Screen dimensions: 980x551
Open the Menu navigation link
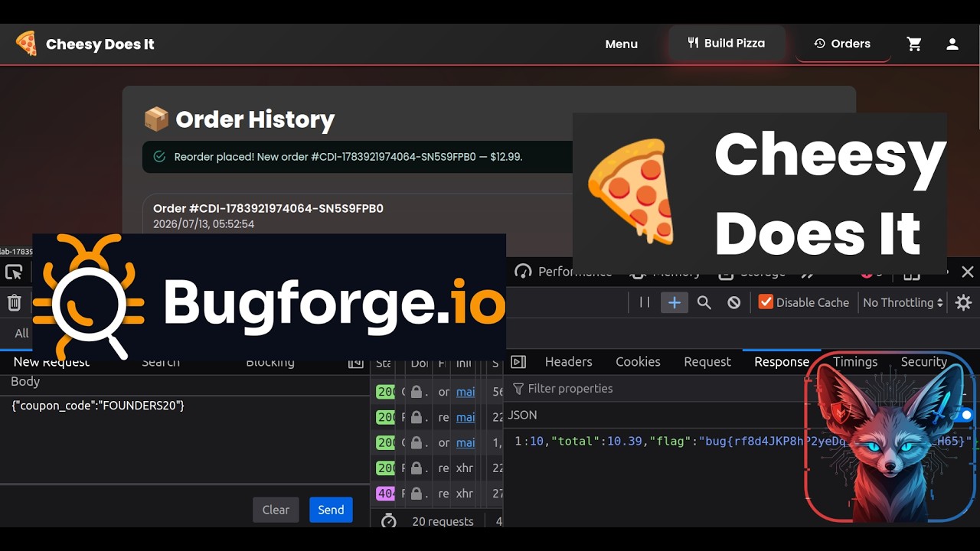tap(622, 44)
